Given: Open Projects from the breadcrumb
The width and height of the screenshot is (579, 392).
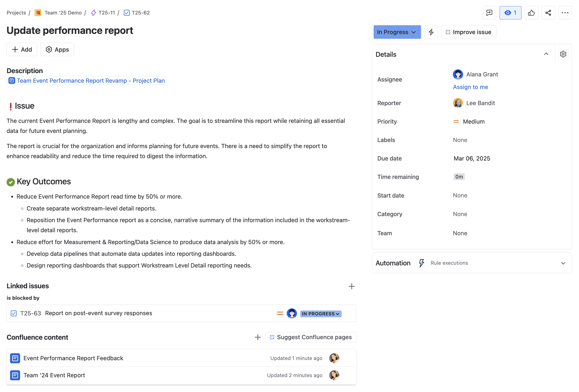Looking at the screenshot, I should click(16, 13).
